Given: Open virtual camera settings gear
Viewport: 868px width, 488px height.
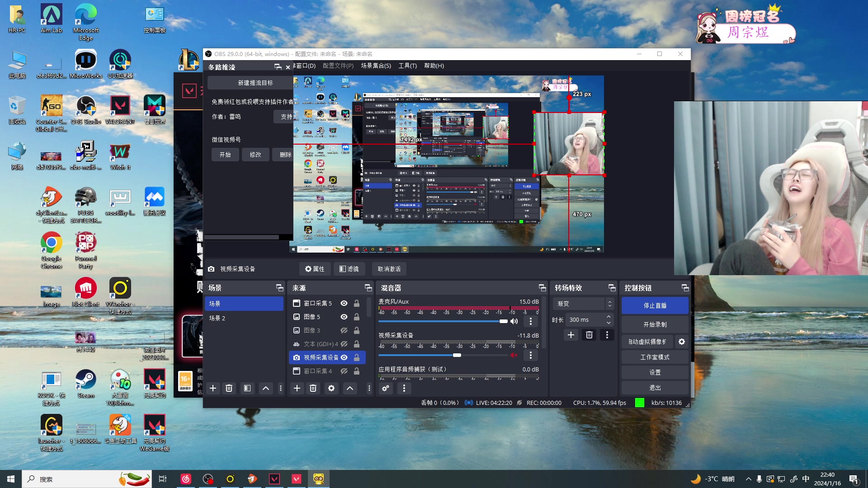Looking at the screenshot, I should [x=682, y=342].
